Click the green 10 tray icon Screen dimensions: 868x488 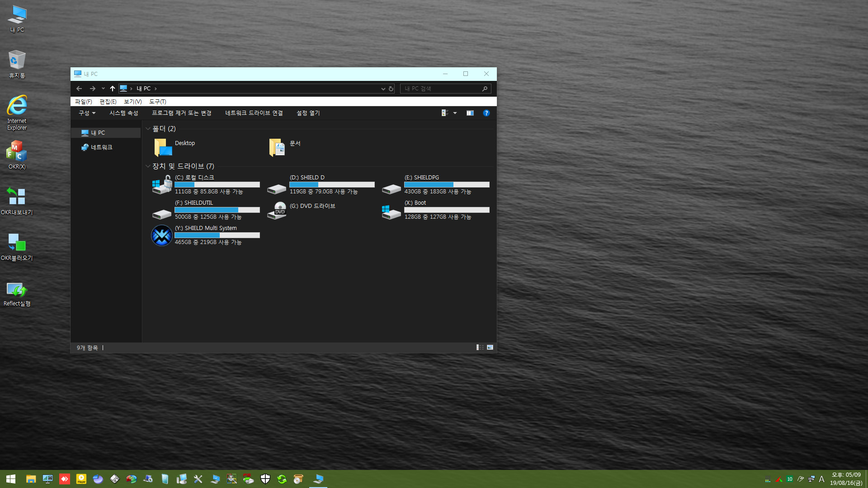(x=790, y=479)
